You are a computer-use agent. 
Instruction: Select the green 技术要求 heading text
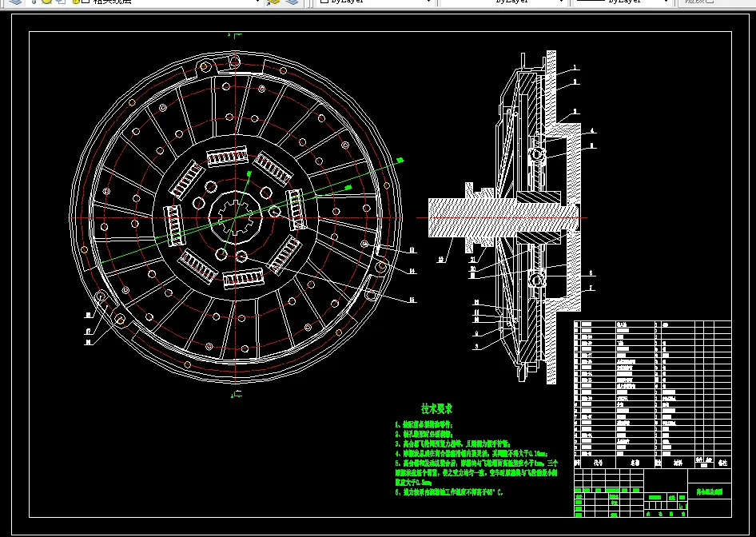[x=437, y=409]
